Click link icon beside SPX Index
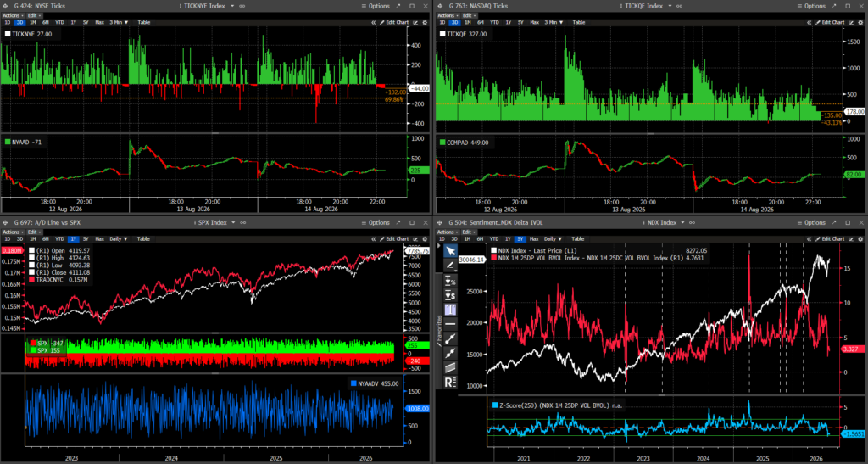Screen dimensions: 868x464 pos(243,222)
